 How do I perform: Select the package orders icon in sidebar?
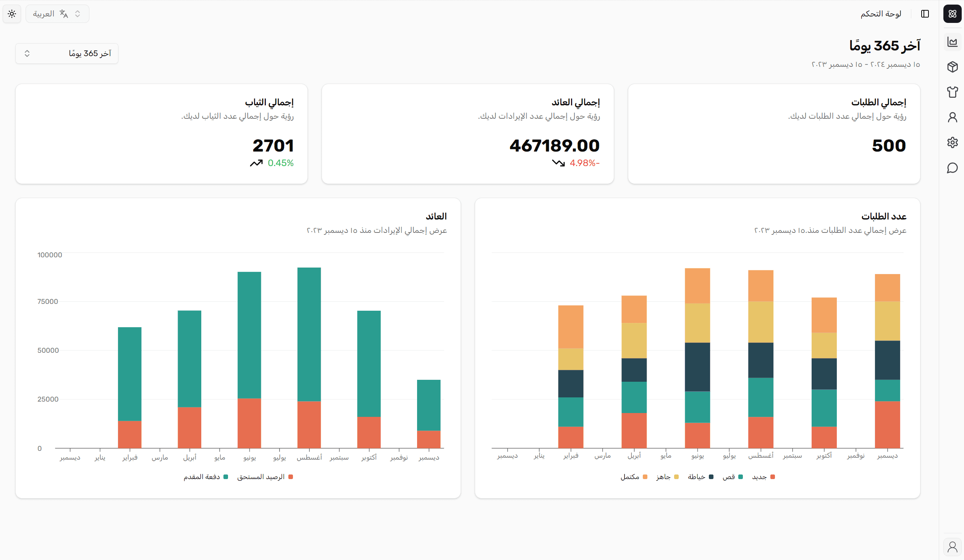[952, 66]
